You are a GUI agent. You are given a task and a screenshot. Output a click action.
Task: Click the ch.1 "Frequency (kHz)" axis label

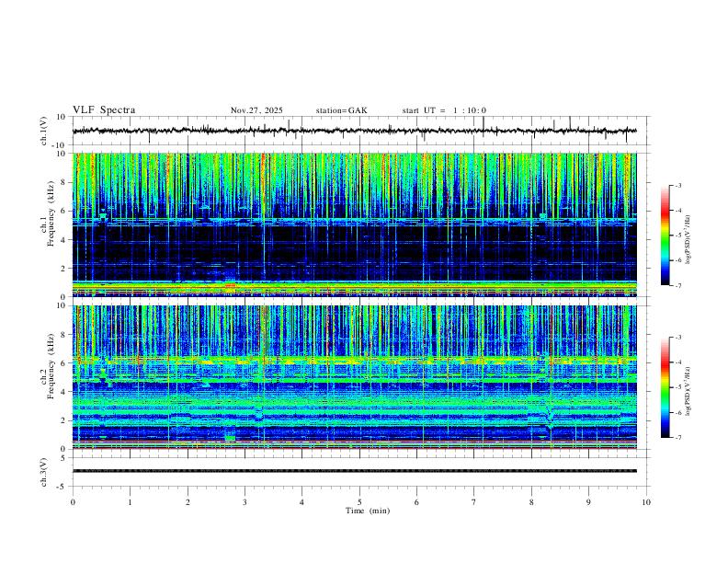[51, 213]
